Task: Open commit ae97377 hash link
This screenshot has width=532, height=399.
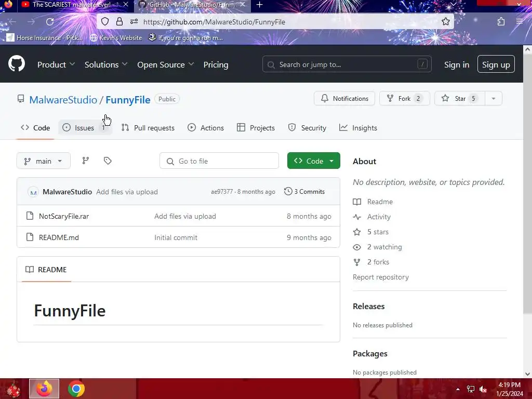Action: point(222,192)
